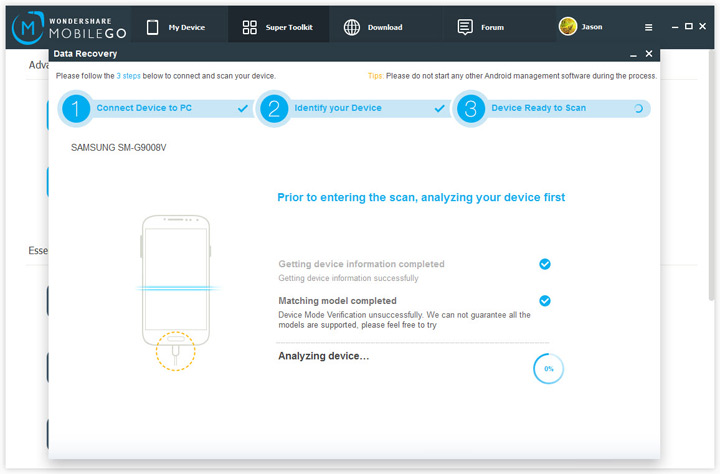Click the step 1 number circle
720x474 pixels.
[75, 108]
